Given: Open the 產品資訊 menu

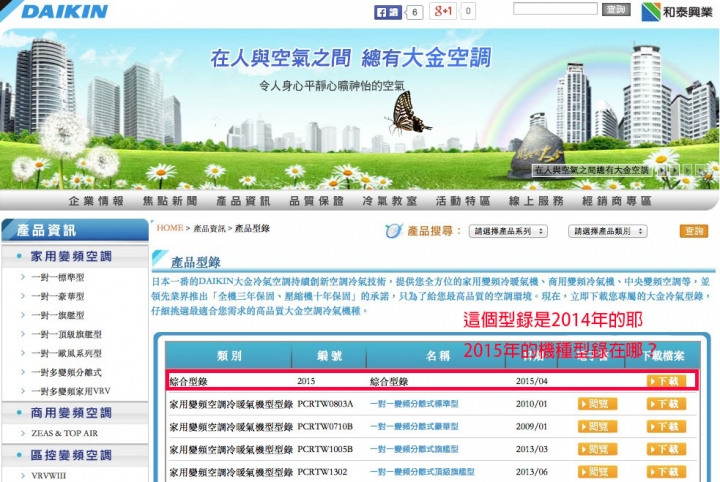Looking at the screenshot, I should pyautogui.click(x=243, y=201).
